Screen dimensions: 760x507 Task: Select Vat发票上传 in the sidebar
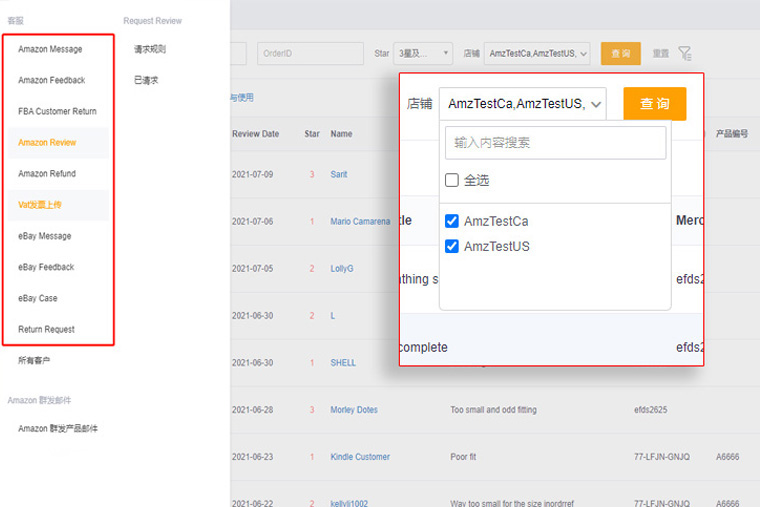tap(40, 204)
